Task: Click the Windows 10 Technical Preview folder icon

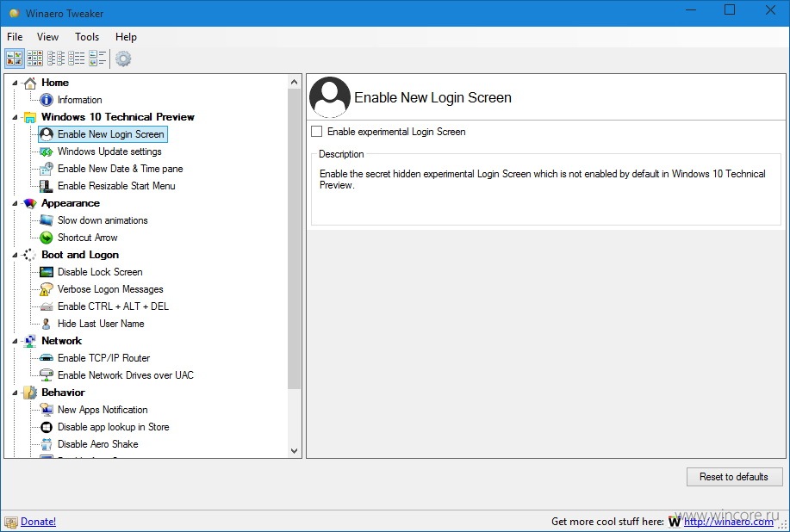Action: tap(30, 117)
